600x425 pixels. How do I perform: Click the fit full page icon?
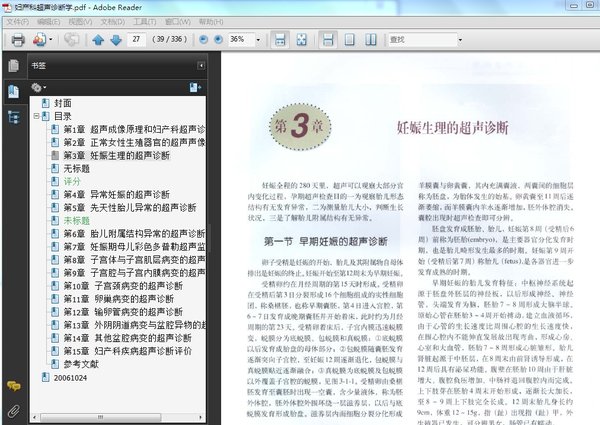coord(302,39)
